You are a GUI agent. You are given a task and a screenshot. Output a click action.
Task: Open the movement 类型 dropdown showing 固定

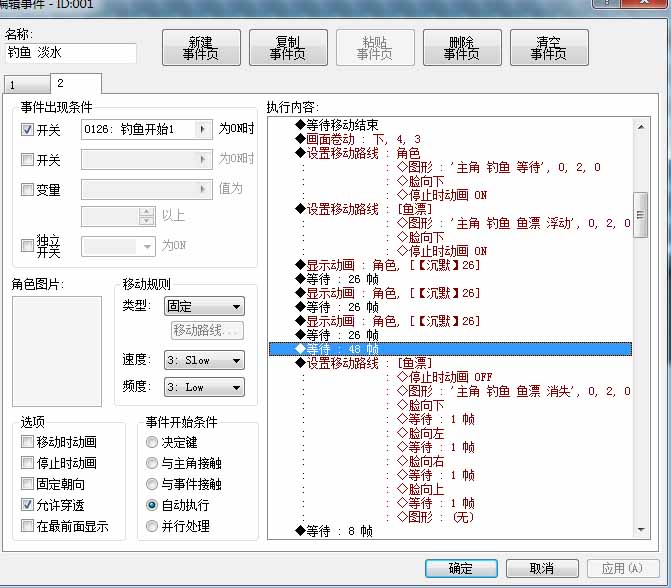coord(204,306)
